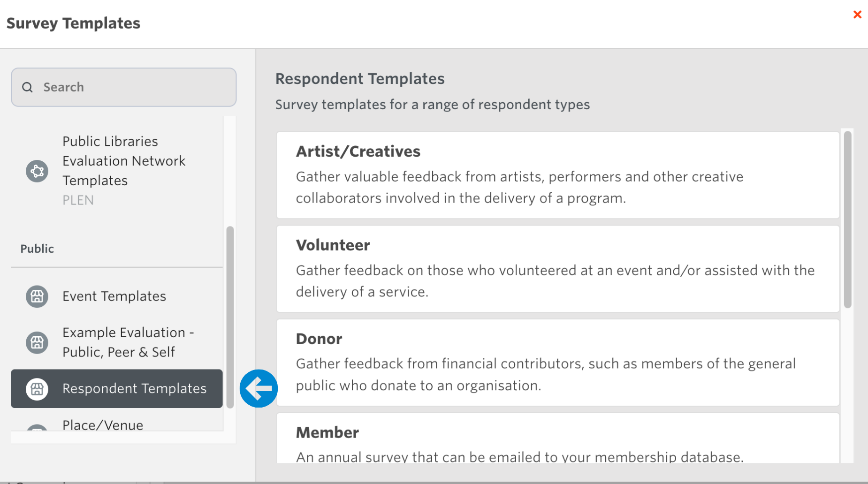Screen dimensions: 868x484
Task: Click the blue left arrow icon
Action: [259, 388]
